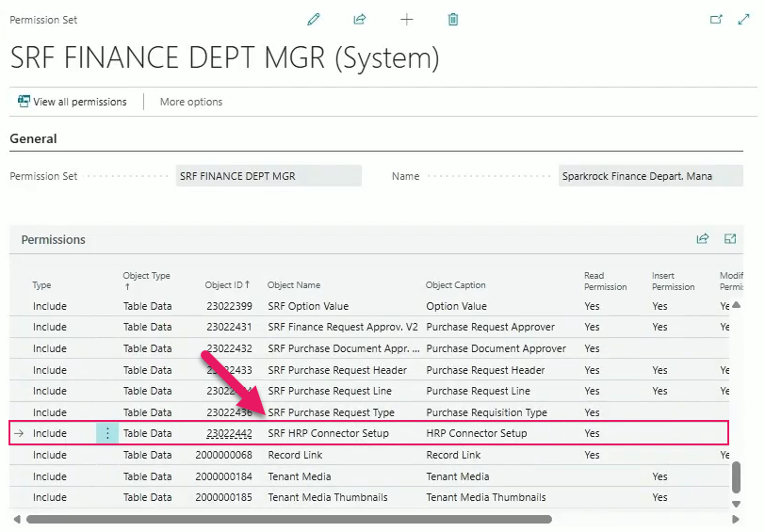Click the Permission Set field

269,176
